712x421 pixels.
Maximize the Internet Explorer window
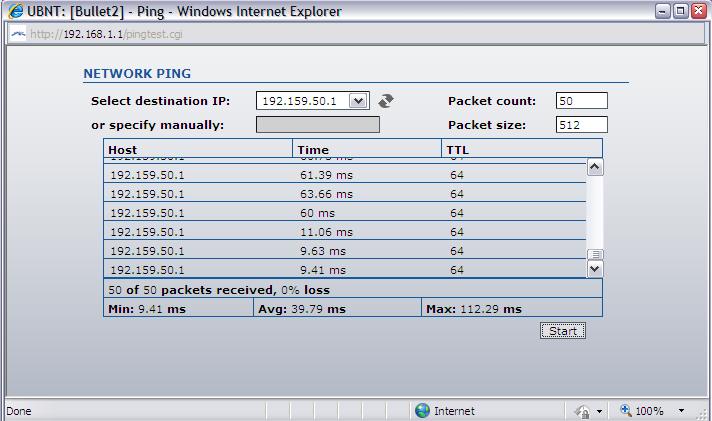(x=681, y=11)
